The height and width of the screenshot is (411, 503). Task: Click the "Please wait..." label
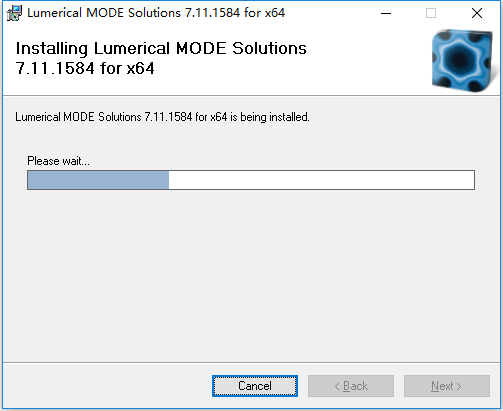click(58, 161)
